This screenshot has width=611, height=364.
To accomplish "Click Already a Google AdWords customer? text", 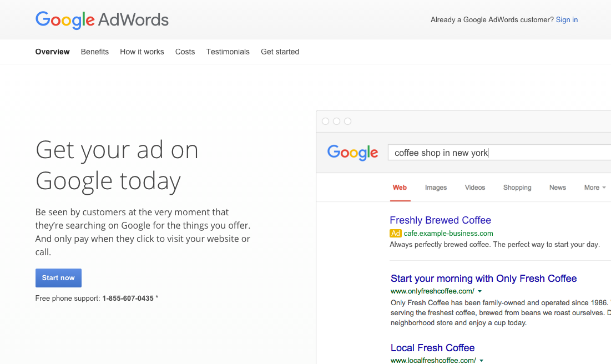I will click(x=492, y=20).
